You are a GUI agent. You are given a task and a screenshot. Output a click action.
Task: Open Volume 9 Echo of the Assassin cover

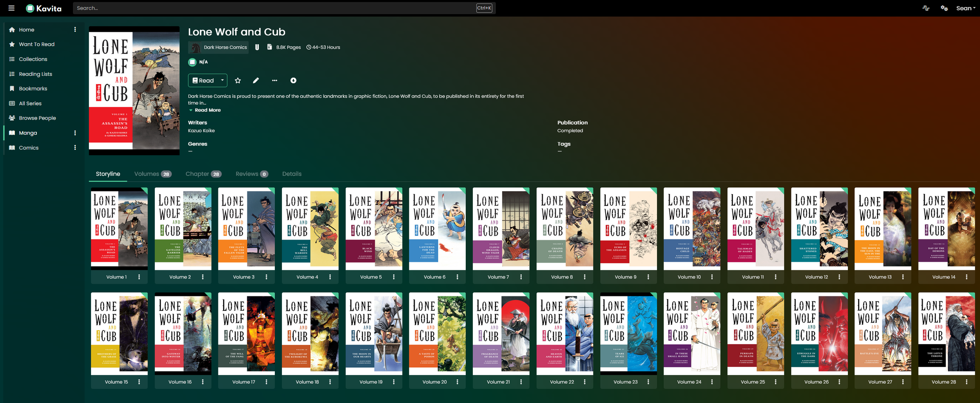pyautogui.click(x=628, y=229)
